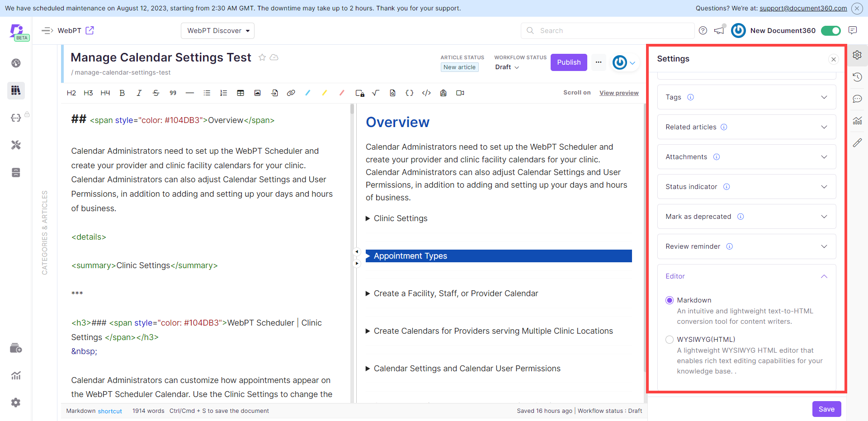Open revision history in right rail
Screen dimensions: 868x421
857,77
